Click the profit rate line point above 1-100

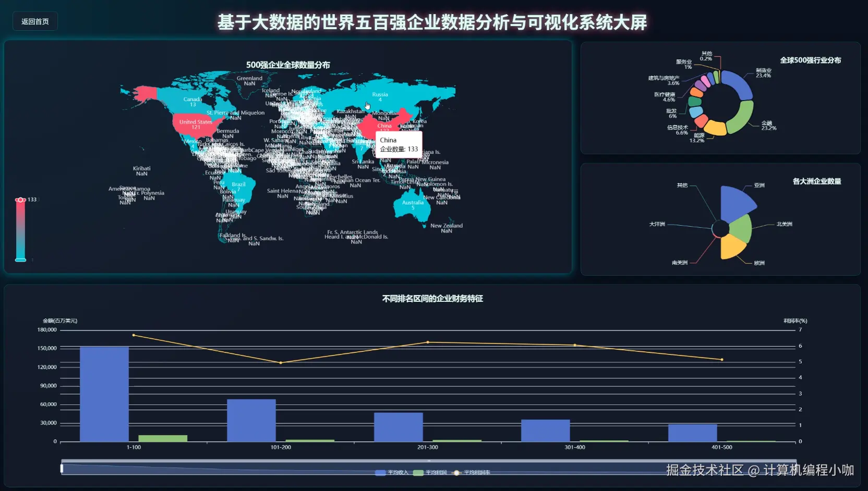point(134,335)
